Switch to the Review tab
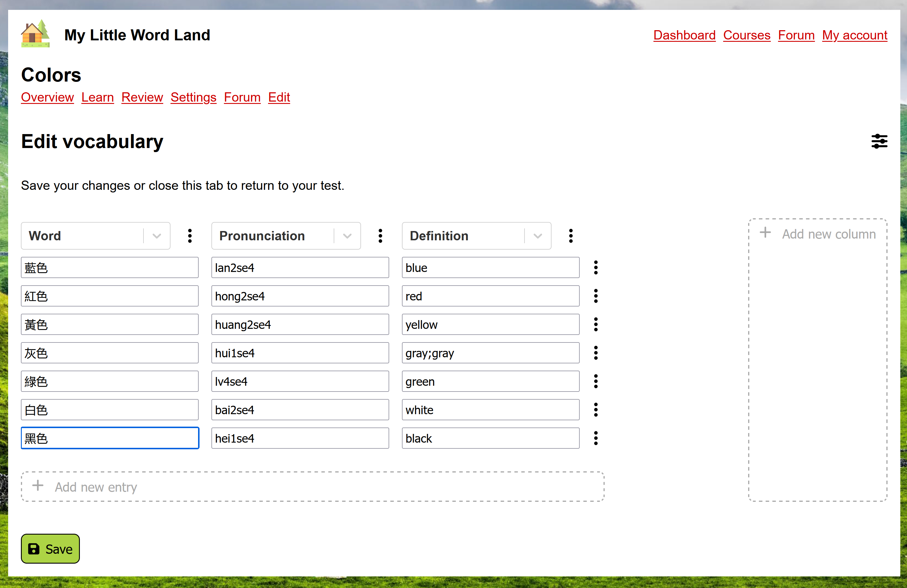Viewport: 907px width, 588px height. [x=142, y=98]
